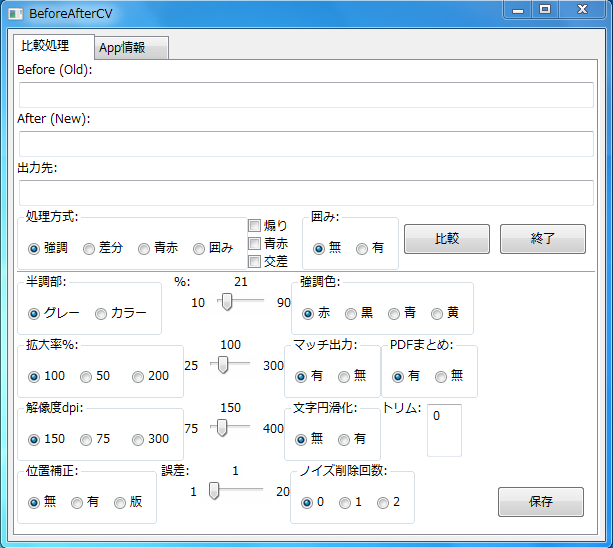The image size is (613, 548).
Task: Click the BeforeAfterCV title bar app icon
Action: (x=16, y=14)
